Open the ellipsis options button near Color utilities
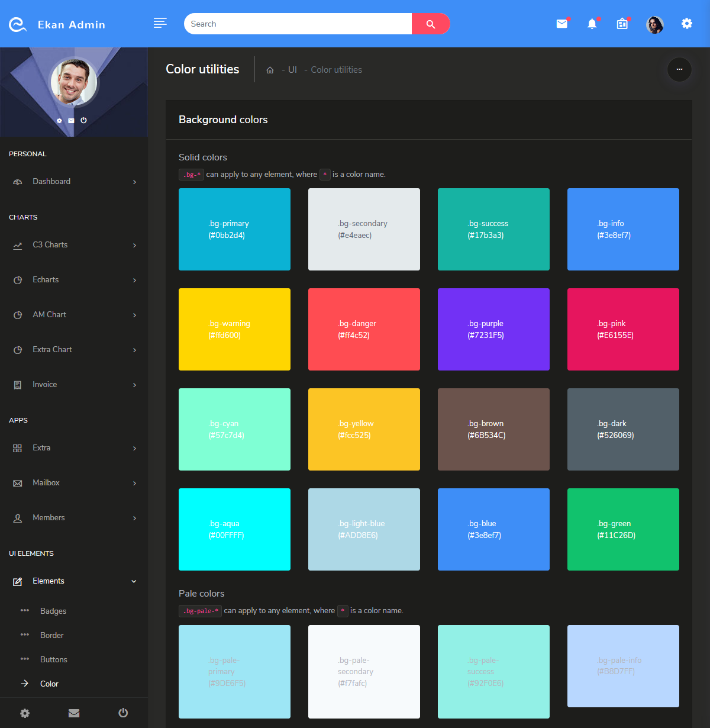The width and height of the screenshot is (710, 728). coord(679,70)
